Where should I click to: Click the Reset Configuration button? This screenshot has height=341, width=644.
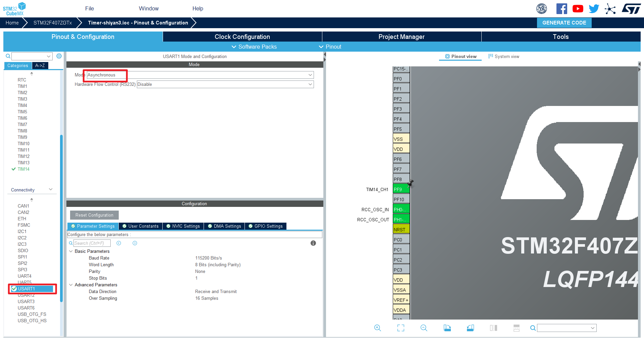94,215
